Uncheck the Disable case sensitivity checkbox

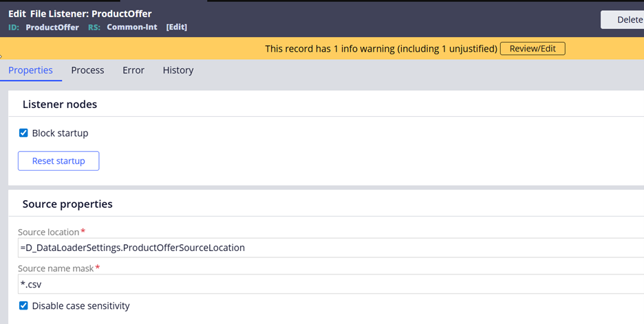23,305
